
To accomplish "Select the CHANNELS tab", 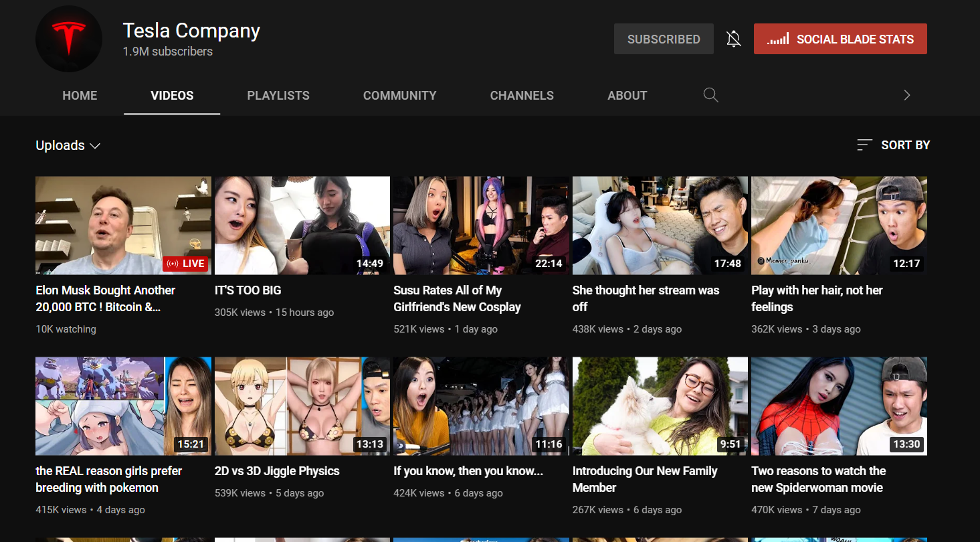I will pos(522,96).
